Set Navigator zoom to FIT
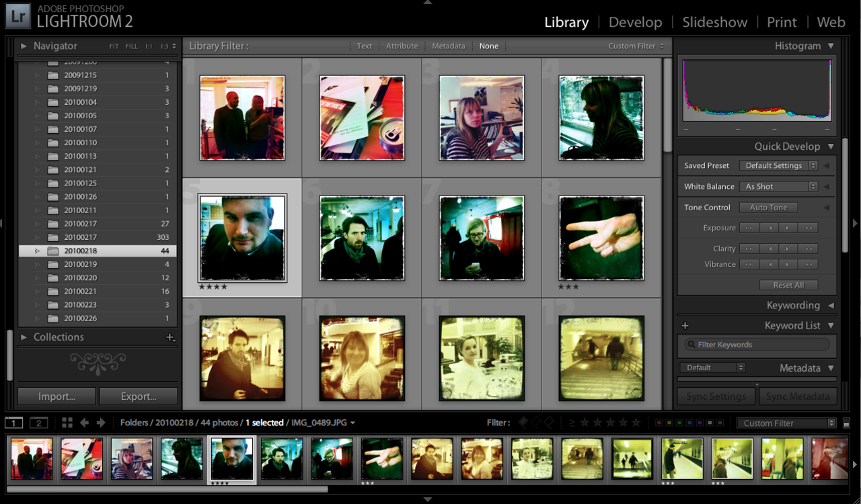Image resolution: width=861 pixels, height=504 pixels. pyautogui.click(x=114, y=46)
